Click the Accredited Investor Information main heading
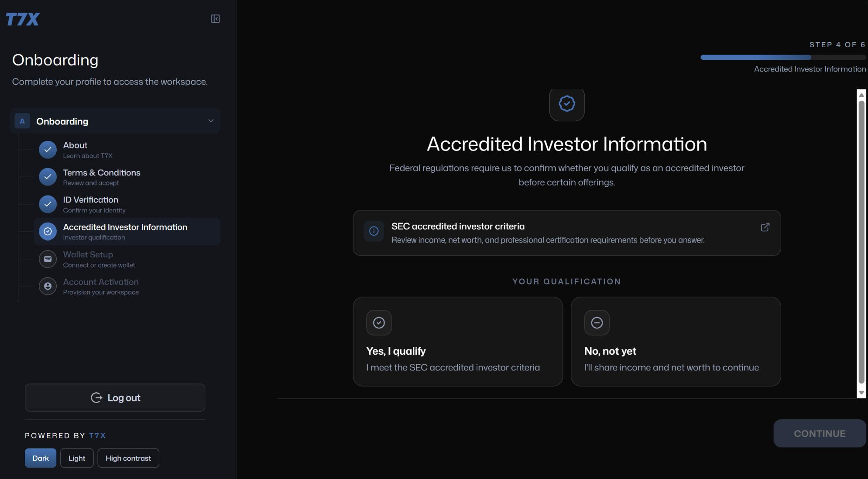The height and width of the screenshot is (479, 868). (567, 144)
